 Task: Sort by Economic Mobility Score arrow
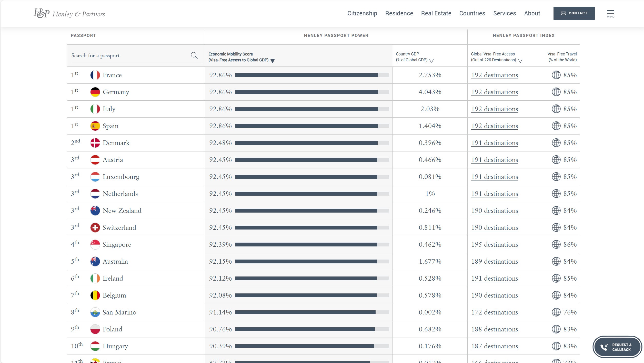273,61
